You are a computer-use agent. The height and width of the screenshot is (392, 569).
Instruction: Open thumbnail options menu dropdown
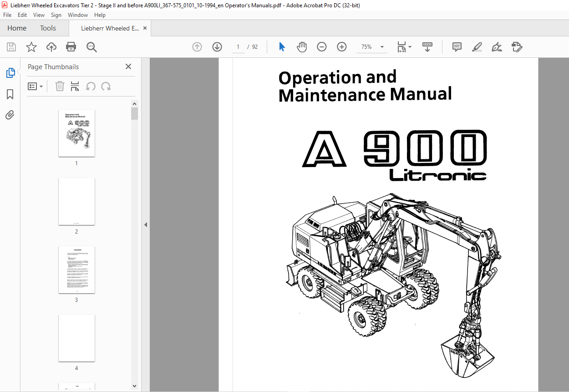(x=36, y=87)
